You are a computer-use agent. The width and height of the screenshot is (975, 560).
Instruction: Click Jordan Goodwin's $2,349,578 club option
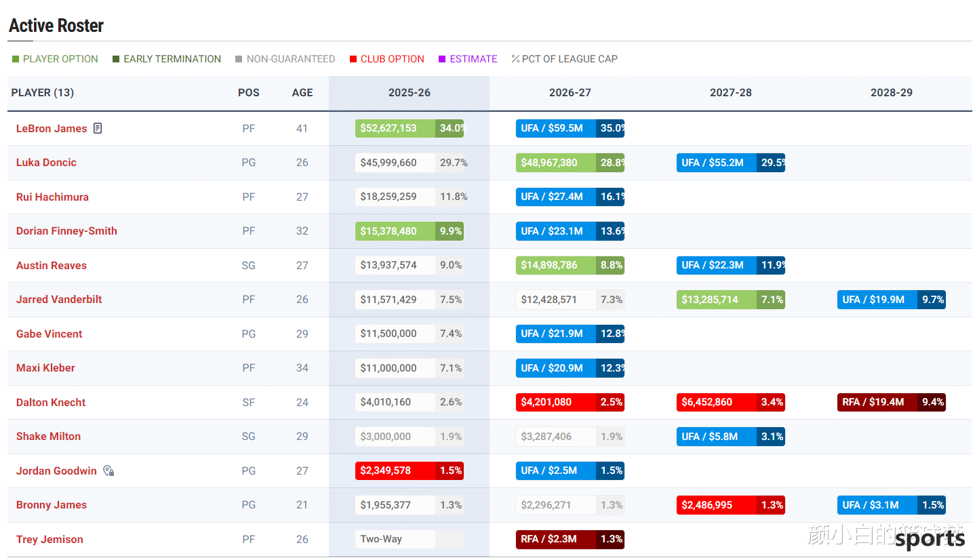pyautogui.click(x=410, y=471)
